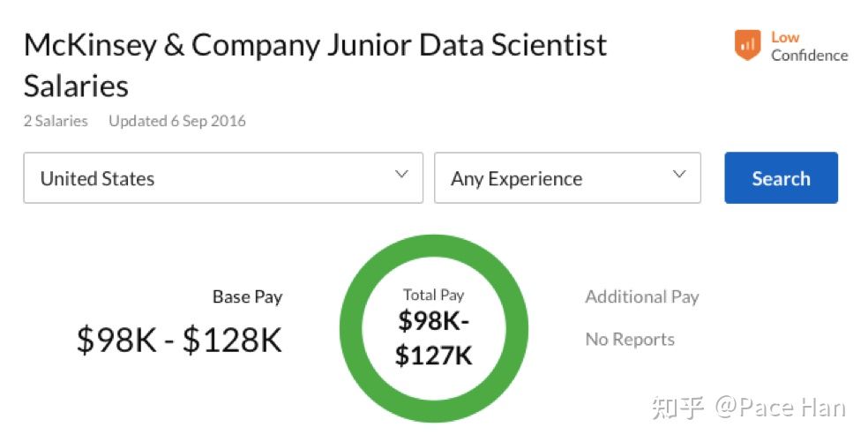Click the '2 Salaries' text

(56, 121)
